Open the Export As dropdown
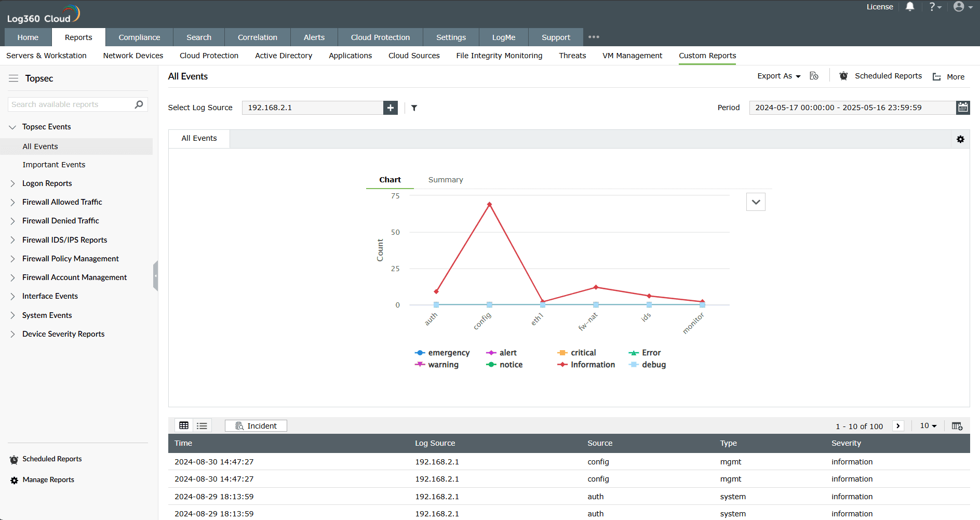 [778, 76]
